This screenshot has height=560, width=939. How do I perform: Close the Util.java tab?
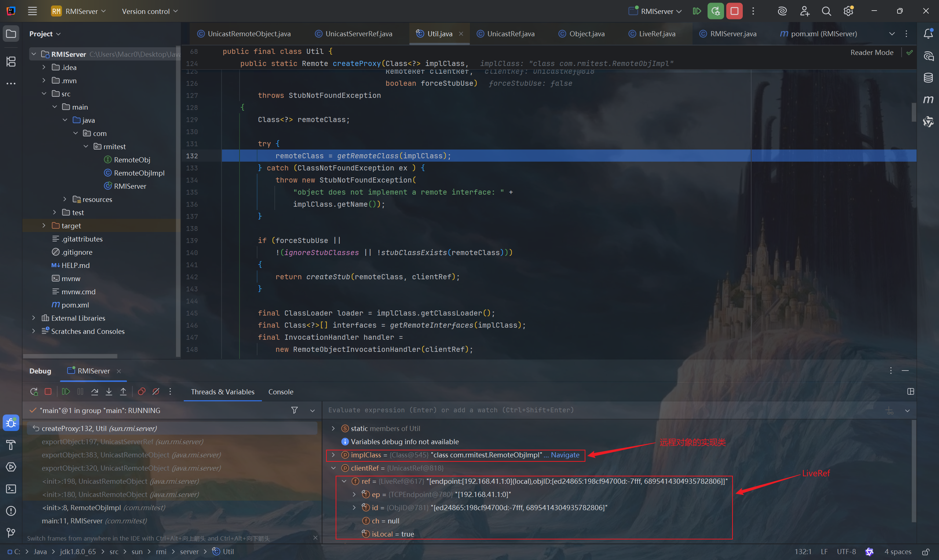pos(461,34)
